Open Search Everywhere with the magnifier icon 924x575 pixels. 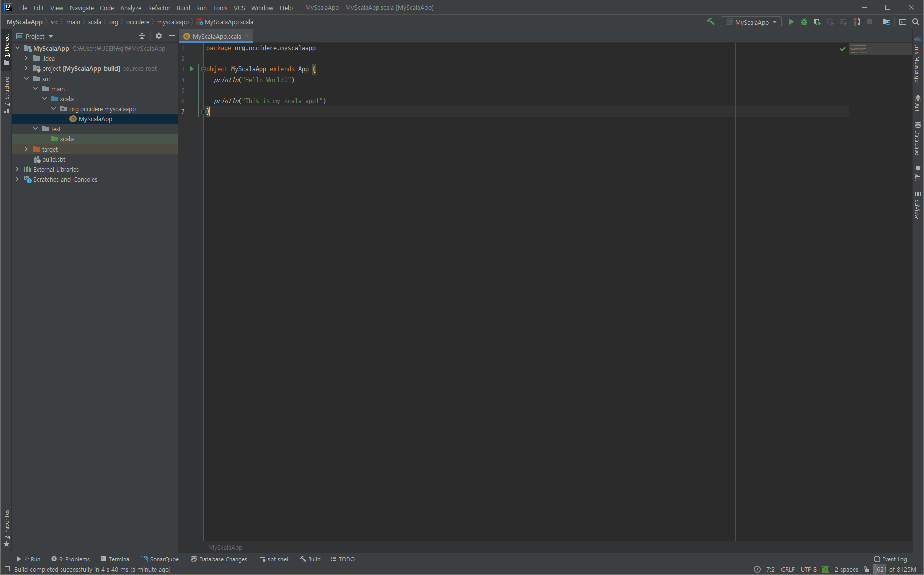click(x=916, y=22)
